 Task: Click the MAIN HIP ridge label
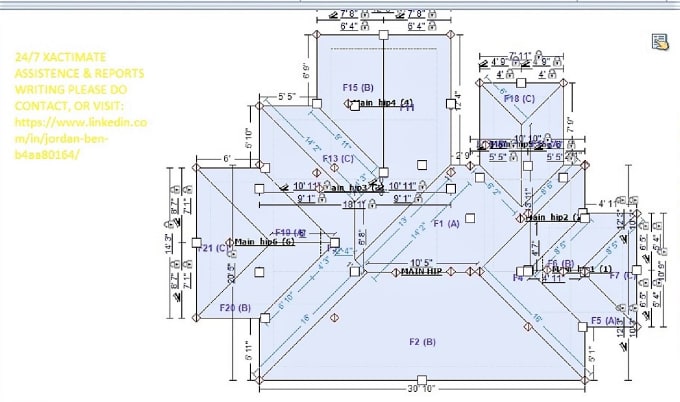(x=421, y=272)
